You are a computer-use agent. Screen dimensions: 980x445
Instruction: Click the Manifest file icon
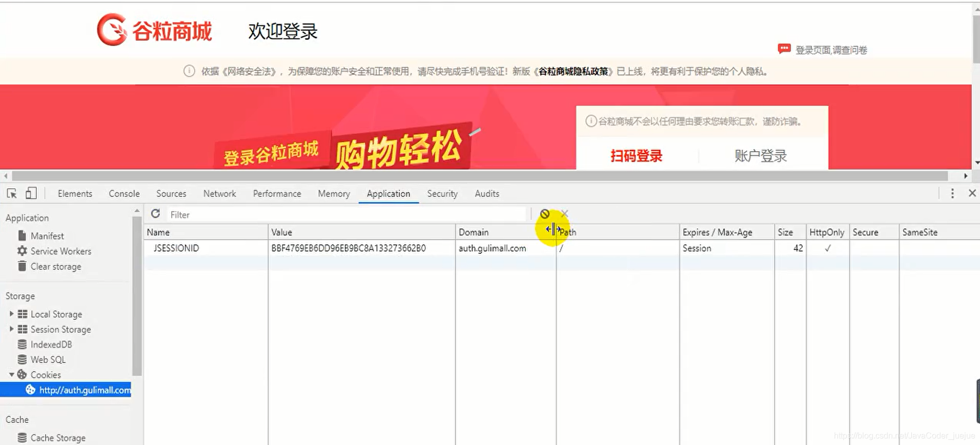coord(22,235)
